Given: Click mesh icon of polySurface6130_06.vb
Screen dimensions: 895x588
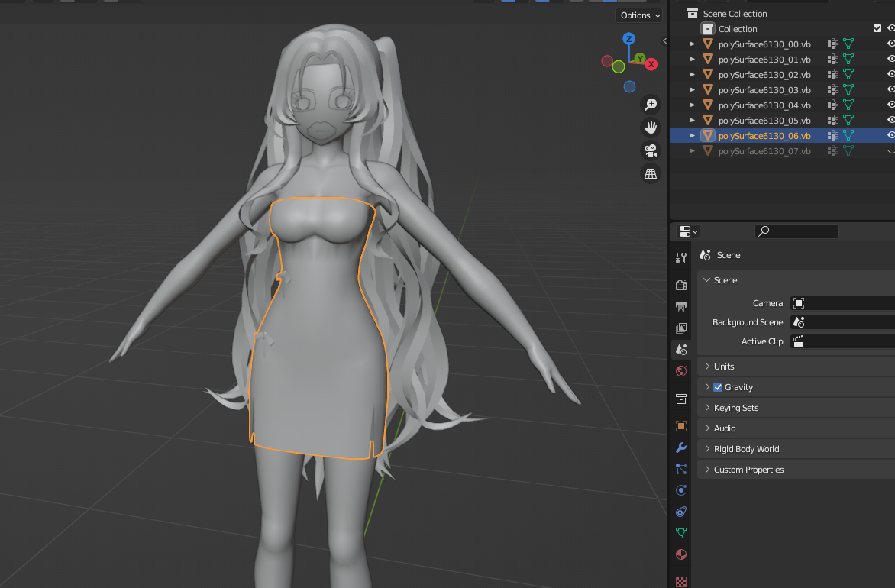Looking at the screenshot, I should point(708,136).
